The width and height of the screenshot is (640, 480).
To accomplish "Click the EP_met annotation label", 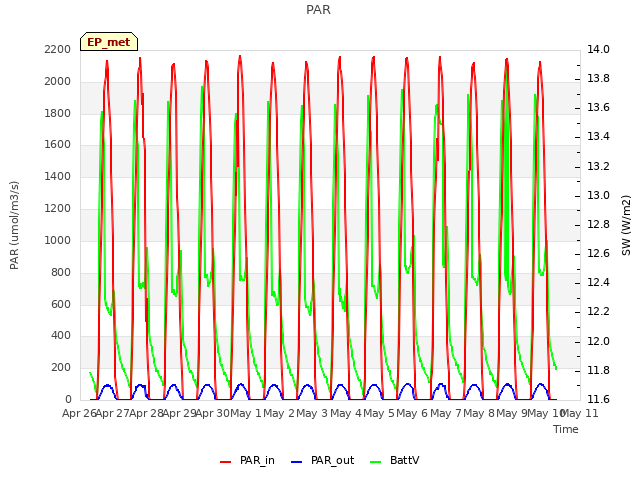I will click(109, 42).
